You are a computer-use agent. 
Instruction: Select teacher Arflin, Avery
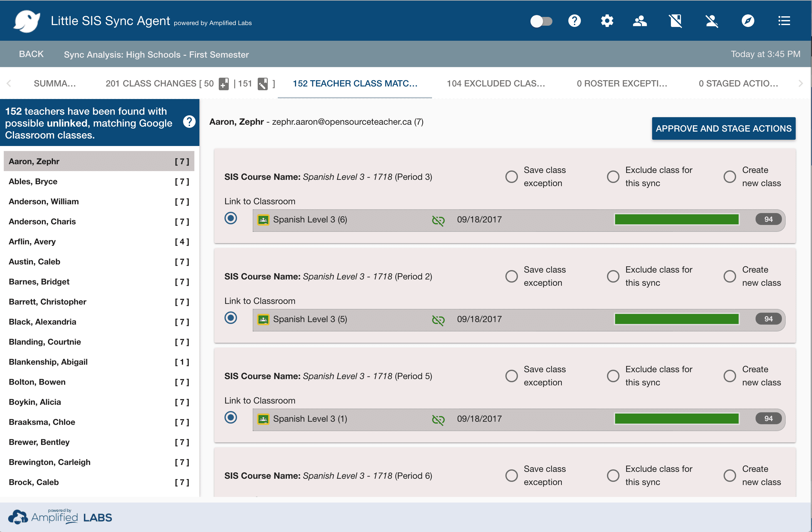[99, 242]
